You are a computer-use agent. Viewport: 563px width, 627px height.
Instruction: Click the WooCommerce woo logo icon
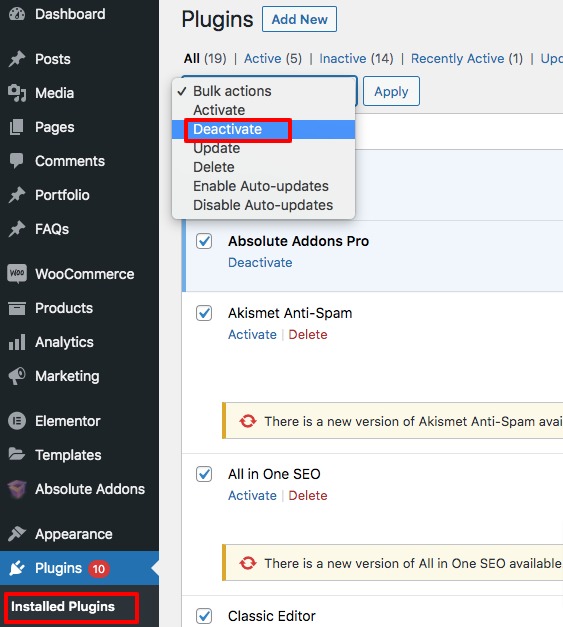pyautogui.click(x=17, y=274)
